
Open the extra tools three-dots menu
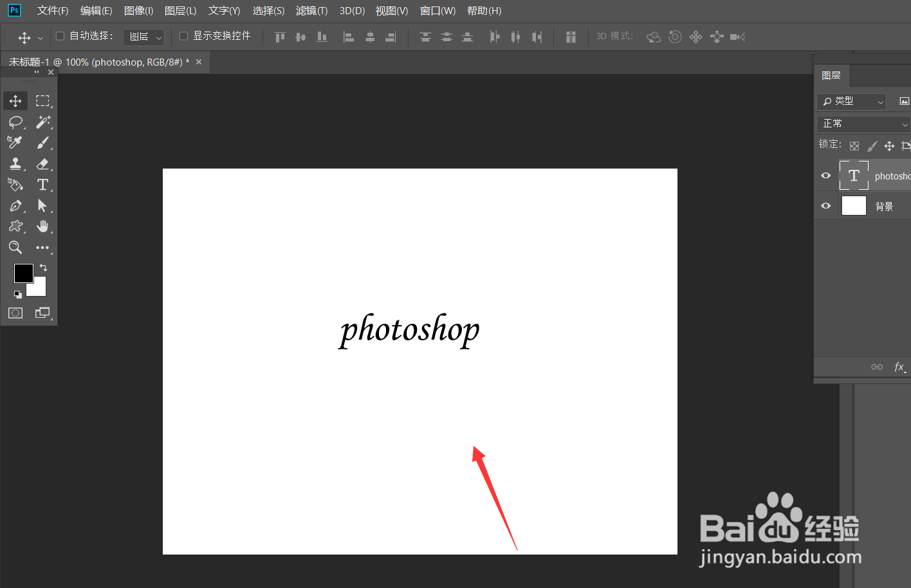42,248
